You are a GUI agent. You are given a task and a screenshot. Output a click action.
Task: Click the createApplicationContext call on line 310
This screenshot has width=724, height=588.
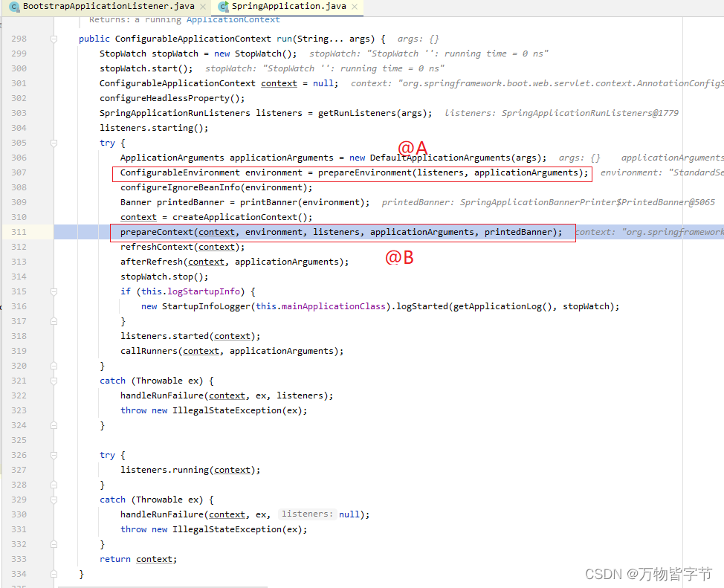coord(235,217)
